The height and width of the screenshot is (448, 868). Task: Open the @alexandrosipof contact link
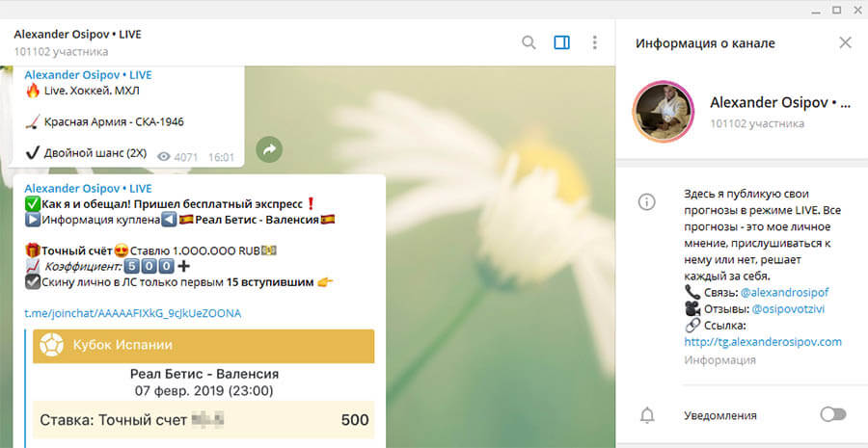pyautogui.click(x=784, y=292)
